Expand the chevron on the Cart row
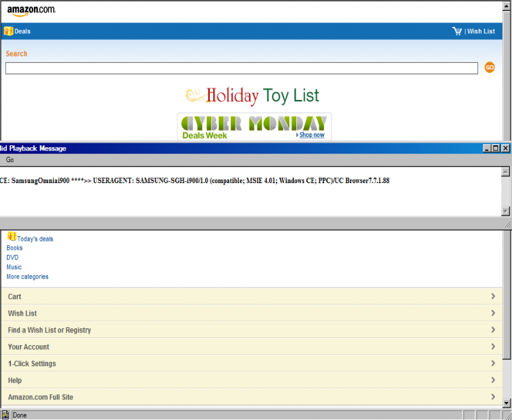The height and width of the screenshot is (420, 512). tap(493, 296)
